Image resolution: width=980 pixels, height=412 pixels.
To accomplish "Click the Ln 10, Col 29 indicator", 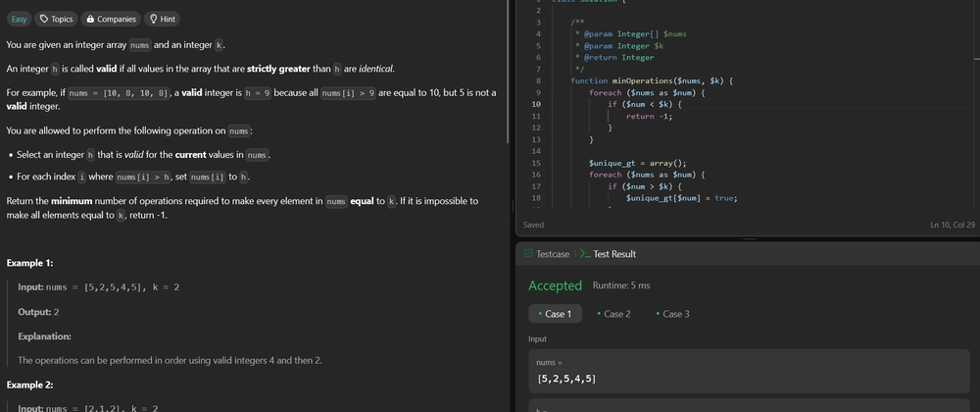I will click(951, 225).
